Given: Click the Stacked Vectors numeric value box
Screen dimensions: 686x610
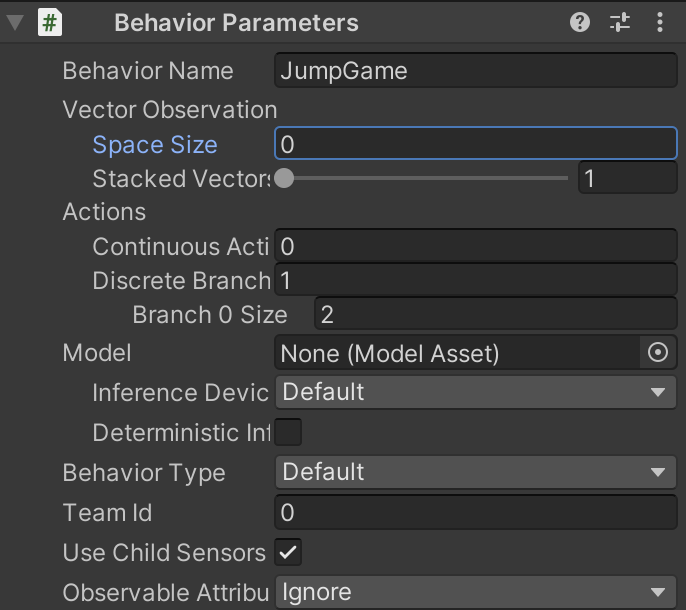Looking at the screenshot, I should (627, 178).
